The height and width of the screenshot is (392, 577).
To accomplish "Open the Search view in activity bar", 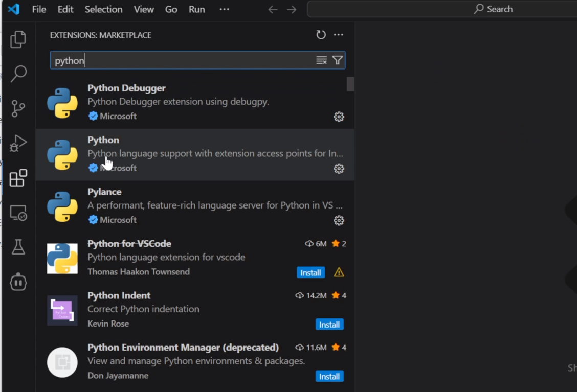I will [18, 74].
